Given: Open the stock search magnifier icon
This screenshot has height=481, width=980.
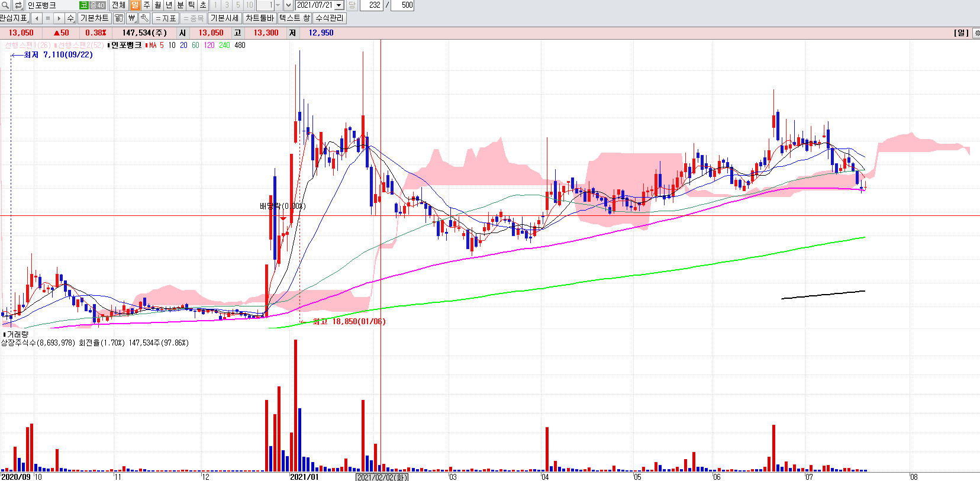Looking at the screenshot, I should pyautogui.click(x=5, y=5).
